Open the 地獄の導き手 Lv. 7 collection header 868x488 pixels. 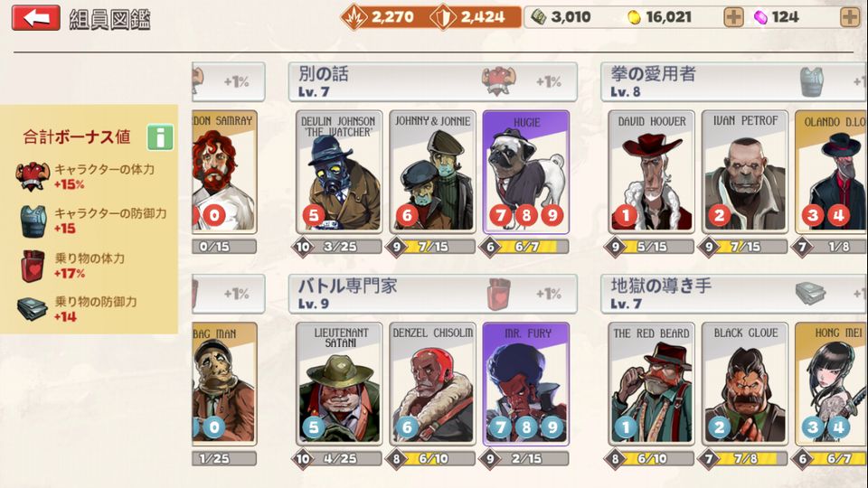pos(734,294)
